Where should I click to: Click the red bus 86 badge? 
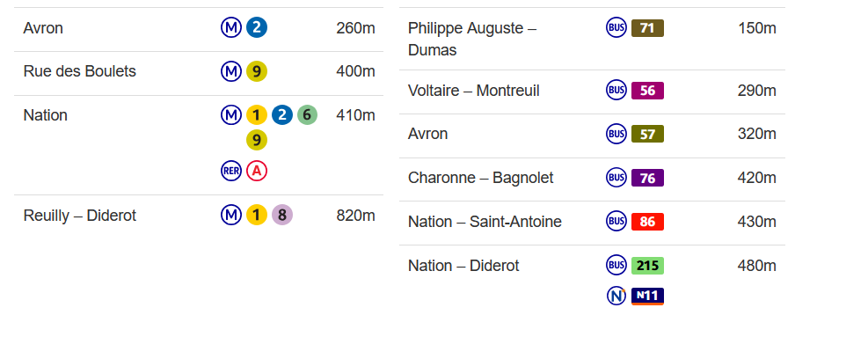(647, 222)
